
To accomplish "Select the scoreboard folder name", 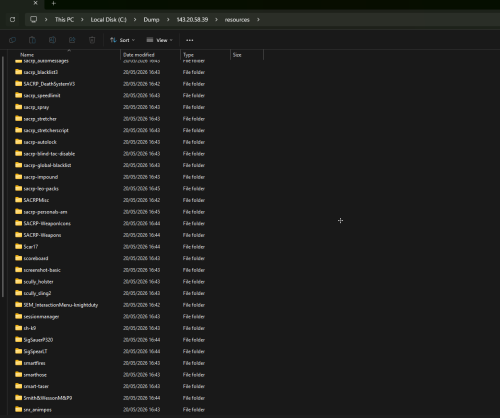I will pos(36,258).
